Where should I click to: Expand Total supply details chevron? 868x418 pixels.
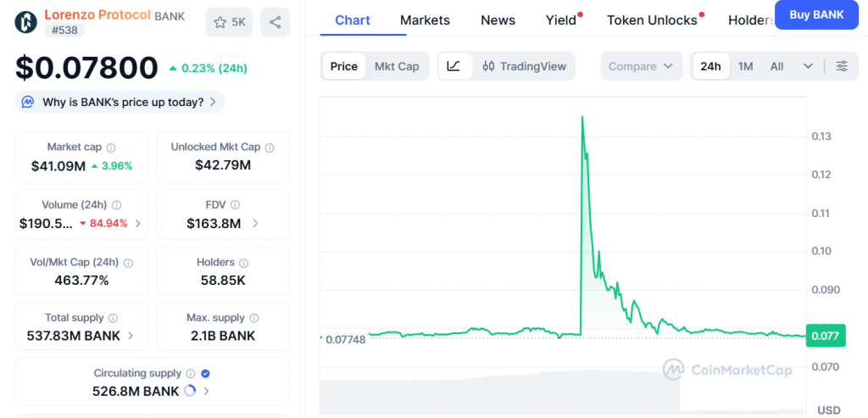click(x=131, y=336)
